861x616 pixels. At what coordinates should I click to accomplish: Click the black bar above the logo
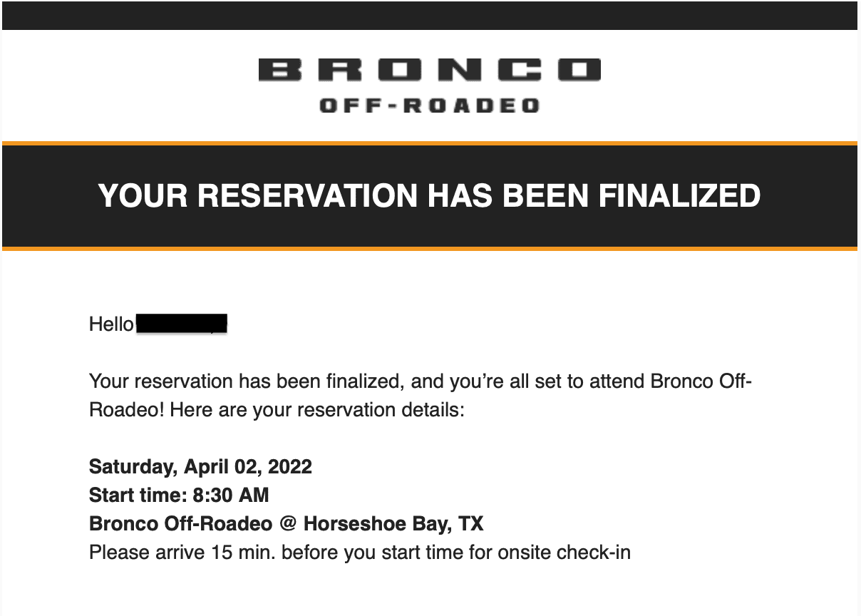pyautogui.click(x=430, y=15)
